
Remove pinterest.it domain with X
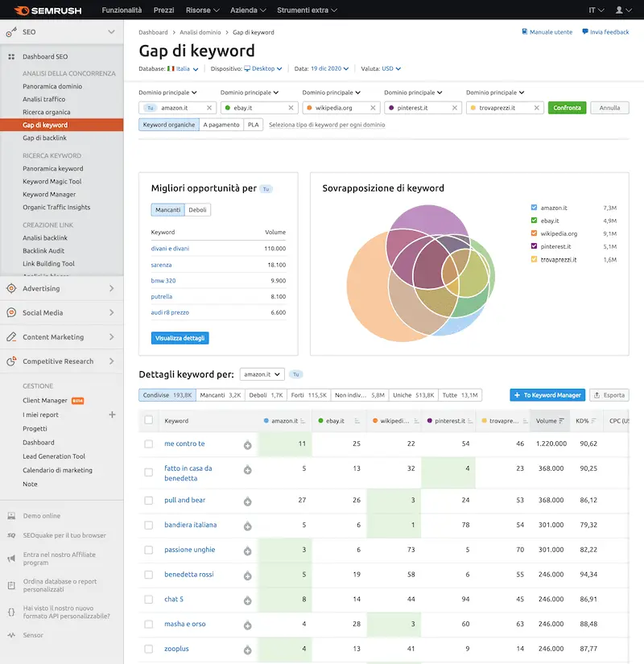(455, 108)
